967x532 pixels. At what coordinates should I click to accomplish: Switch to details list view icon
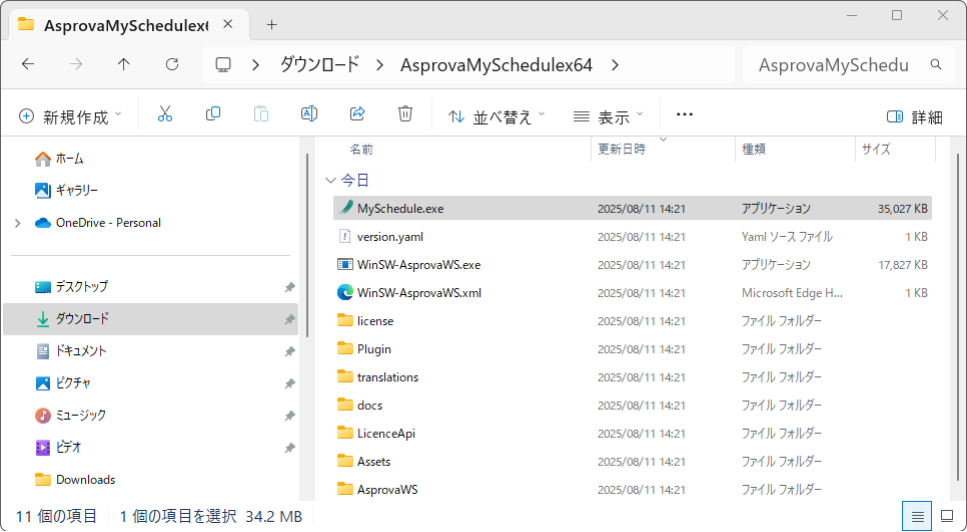917,517
